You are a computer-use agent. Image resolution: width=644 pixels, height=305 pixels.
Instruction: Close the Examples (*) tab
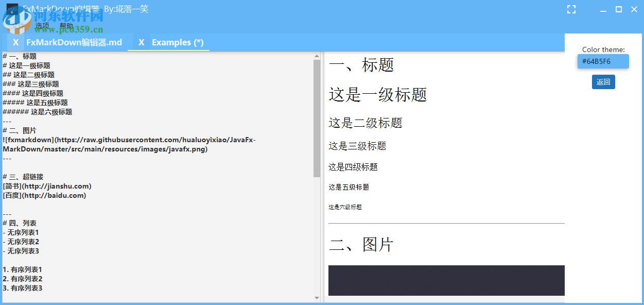click(x=142, y=42)
